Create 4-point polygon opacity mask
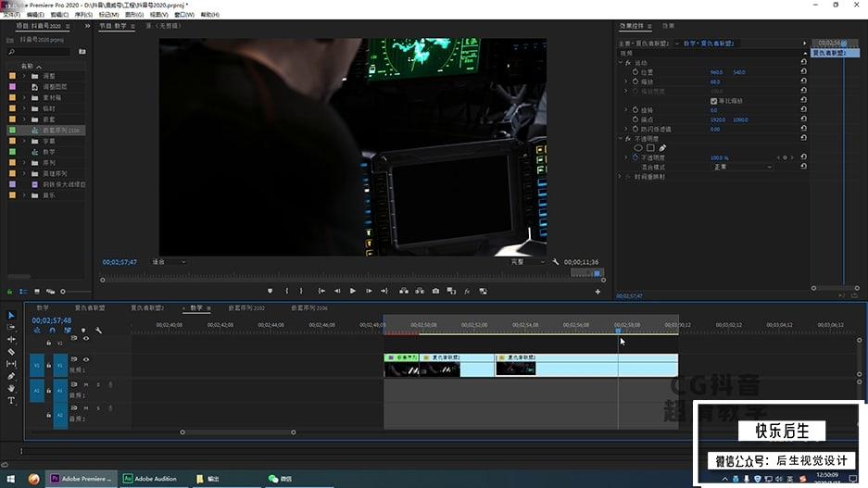 click(650, 148)
